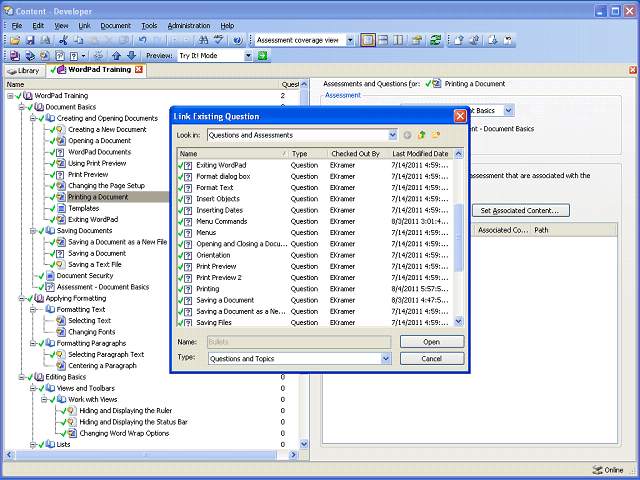Click the Open button in dialog

[x=432, y=342]
